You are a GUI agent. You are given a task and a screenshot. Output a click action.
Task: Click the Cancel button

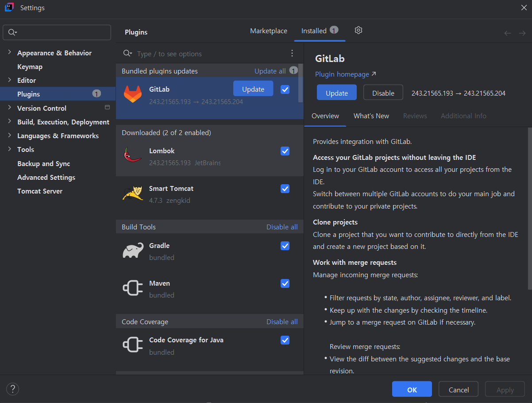coord(459,389)
